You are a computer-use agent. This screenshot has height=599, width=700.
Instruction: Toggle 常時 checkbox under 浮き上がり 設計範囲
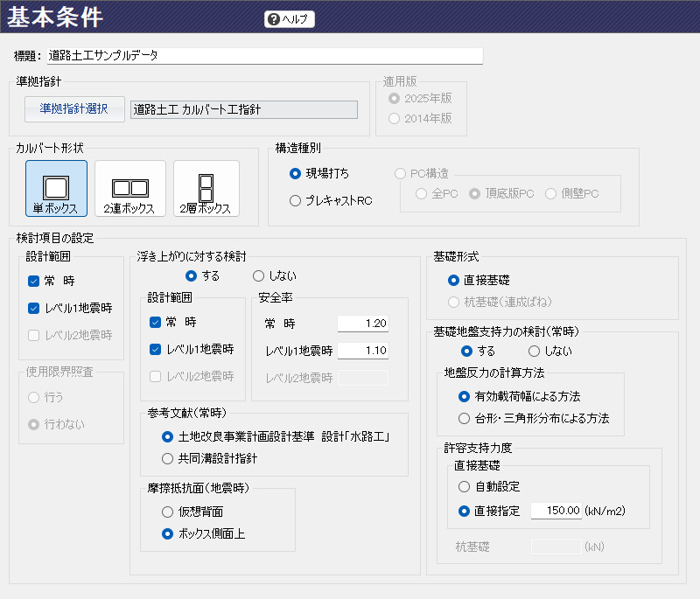pos(155,323)
